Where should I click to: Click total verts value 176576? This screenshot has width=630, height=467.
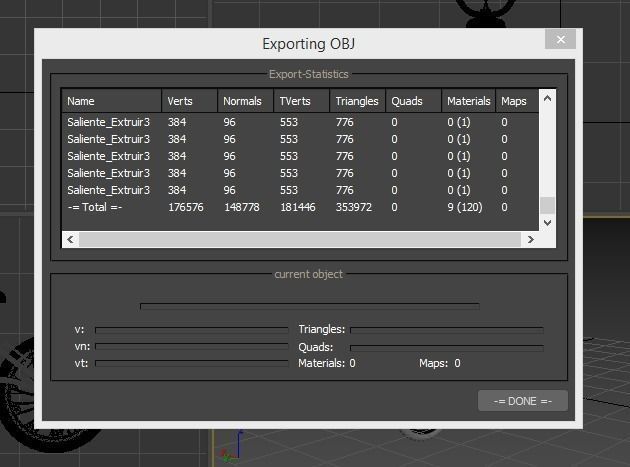[x=186, y=207]
